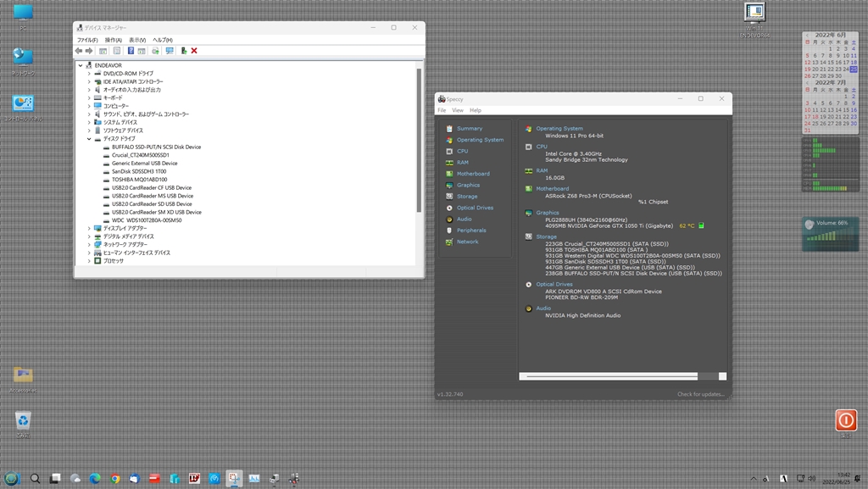Expand the DVD/CD-ROM ドライブ node

(x=89, y=74)
